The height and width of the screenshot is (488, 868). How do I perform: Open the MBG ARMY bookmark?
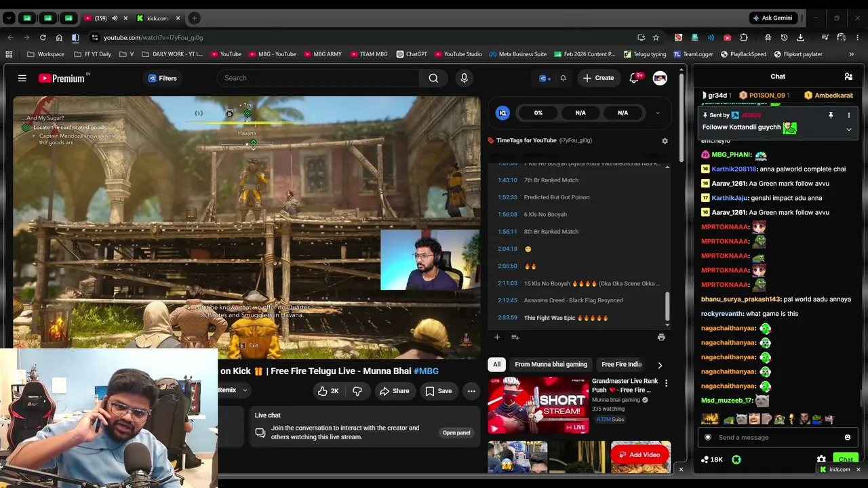323,54
